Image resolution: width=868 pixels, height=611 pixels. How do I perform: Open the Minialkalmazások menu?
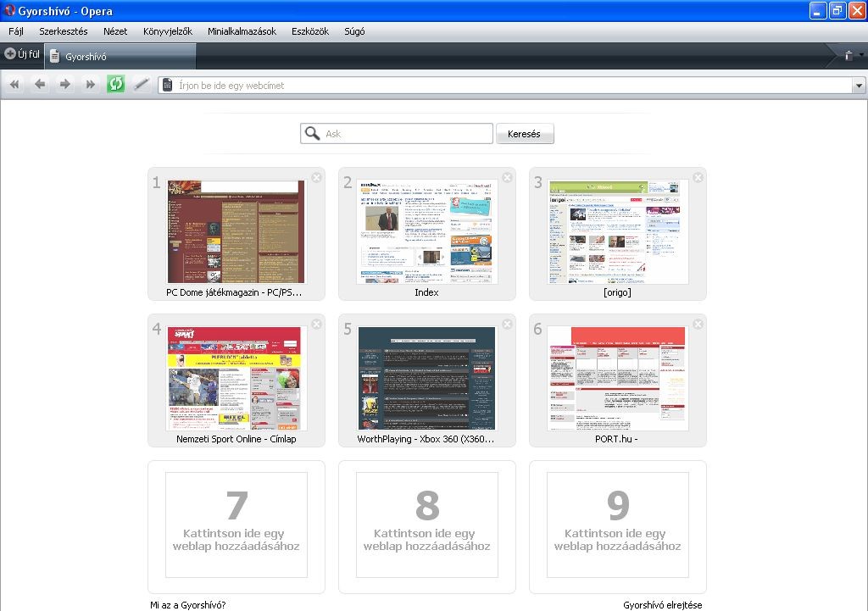[x=242, y=31]
